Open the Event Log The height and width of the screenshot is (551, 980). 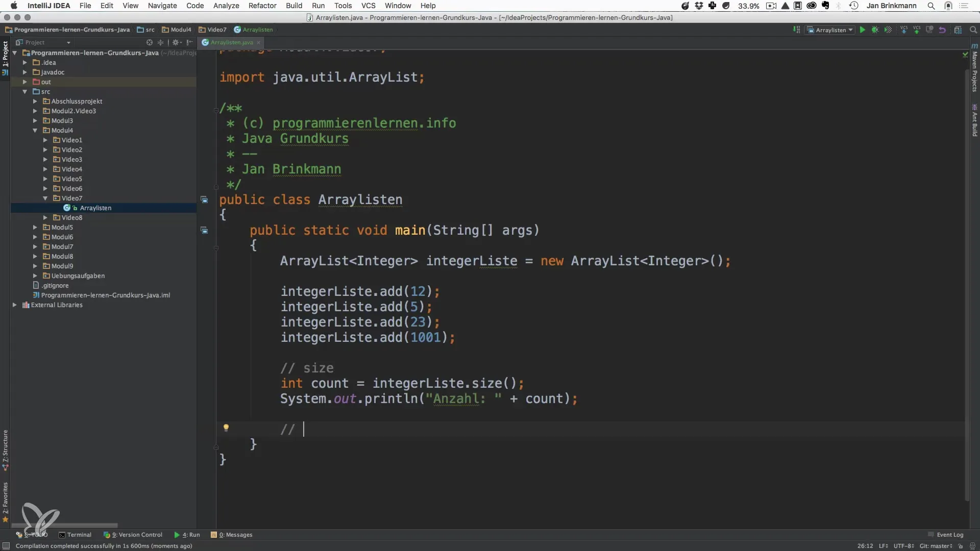[945, 535]
